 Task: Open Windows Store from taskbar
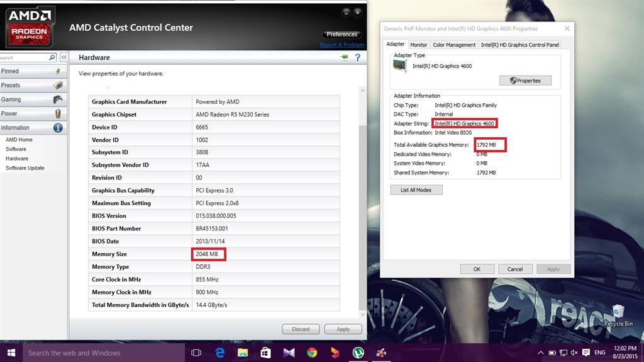(x=266, y=353)
